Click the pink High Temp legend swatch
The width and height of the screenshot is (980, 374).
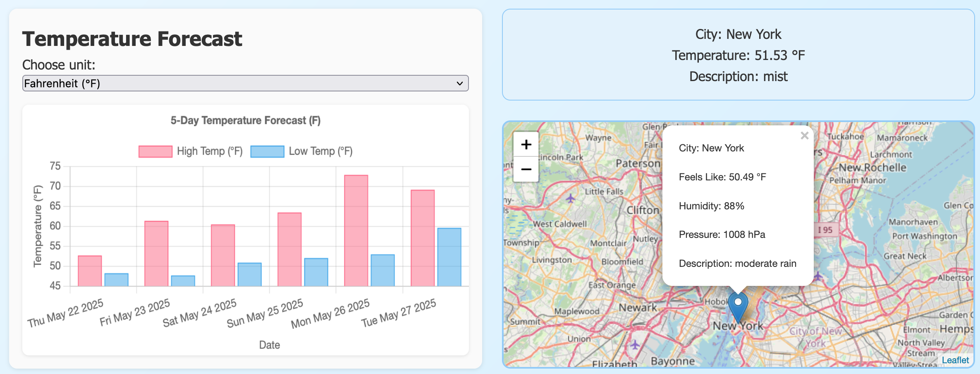point(155,151)
